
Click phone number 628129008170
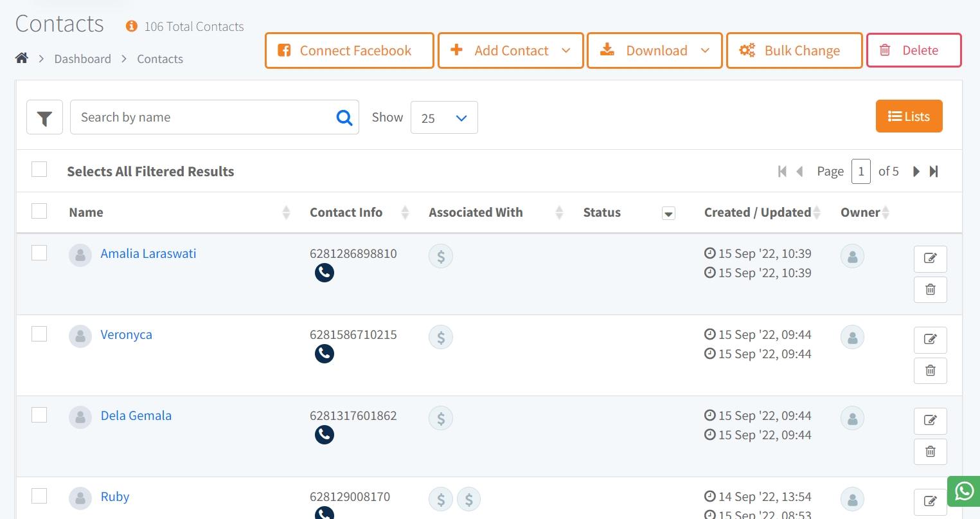350,496
